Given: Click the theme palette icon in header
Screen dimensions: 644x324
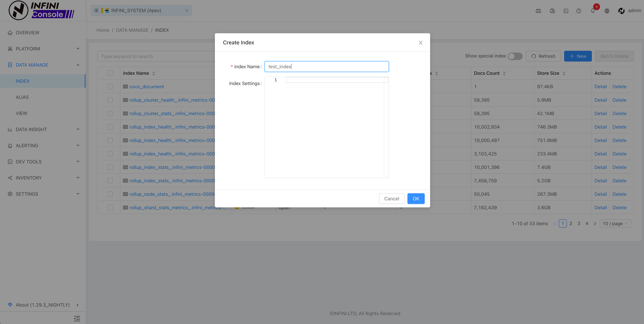Looking at the screenshot, I should [x=552, y=11].
